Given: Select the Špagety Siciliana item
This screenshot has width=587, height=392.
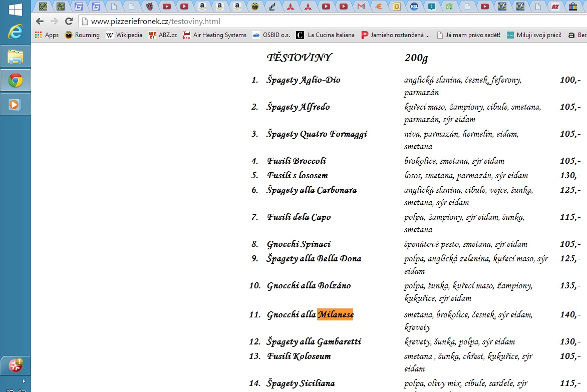Looking at the screenshot, I should (x=301, y=383).
